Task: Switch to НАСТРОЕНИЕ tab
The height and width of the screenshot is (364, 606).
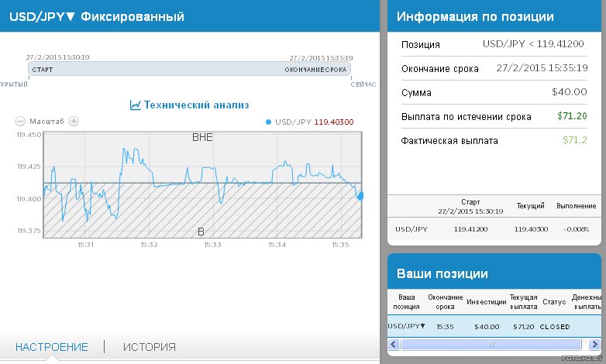Action: click(x=52, y=347)
